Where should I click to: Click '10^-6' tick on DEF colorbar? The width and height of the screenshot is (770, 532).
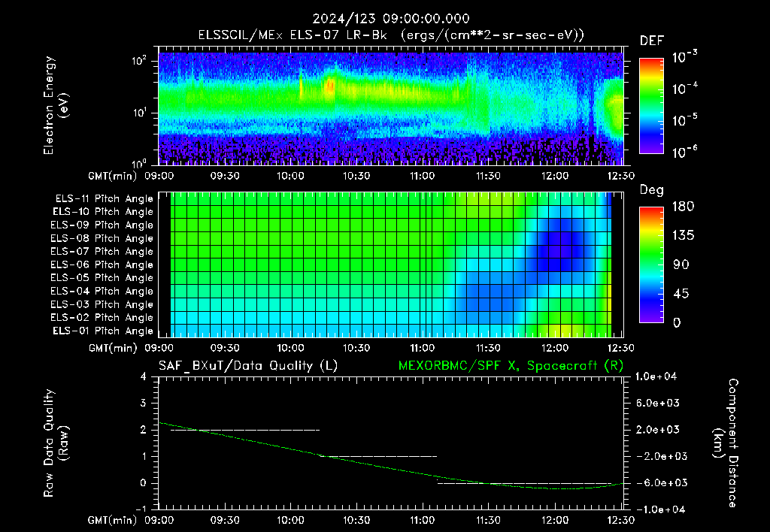[x=684, y=152]
